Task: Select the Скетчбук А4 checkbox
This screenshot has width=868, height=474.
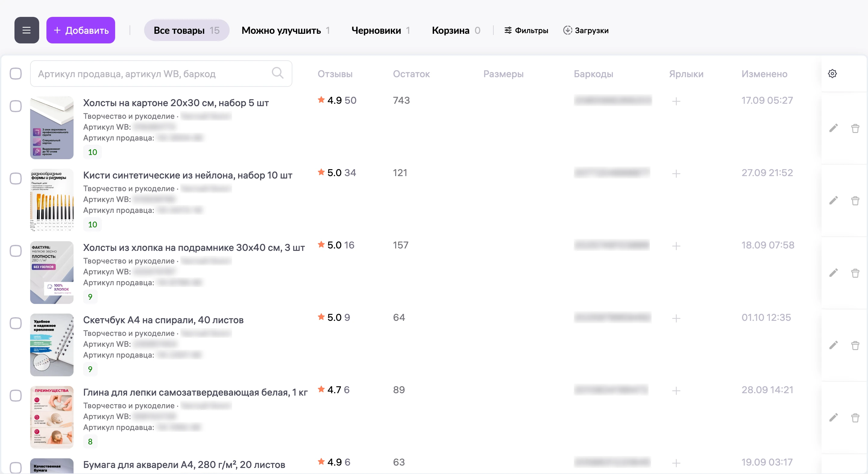Action: pos(15,323)
